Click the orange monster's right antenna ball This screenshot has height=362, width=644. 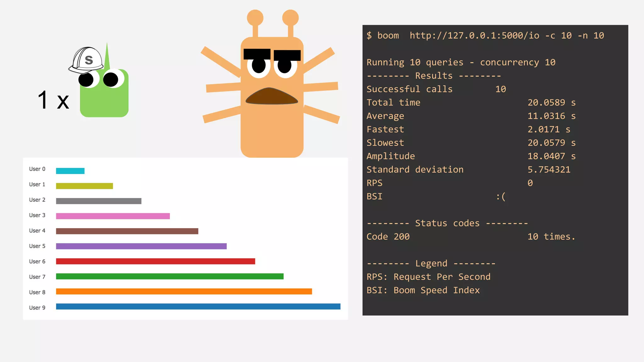290,18
